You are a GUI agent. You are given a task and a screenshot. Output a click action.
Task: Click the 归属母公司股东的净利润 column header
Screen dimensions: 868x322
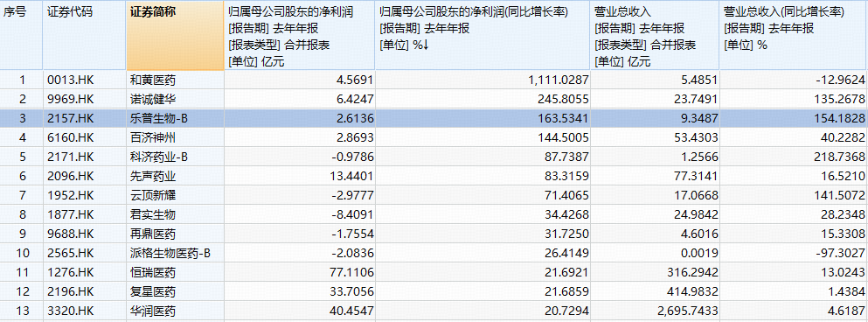tap(300, 36)
